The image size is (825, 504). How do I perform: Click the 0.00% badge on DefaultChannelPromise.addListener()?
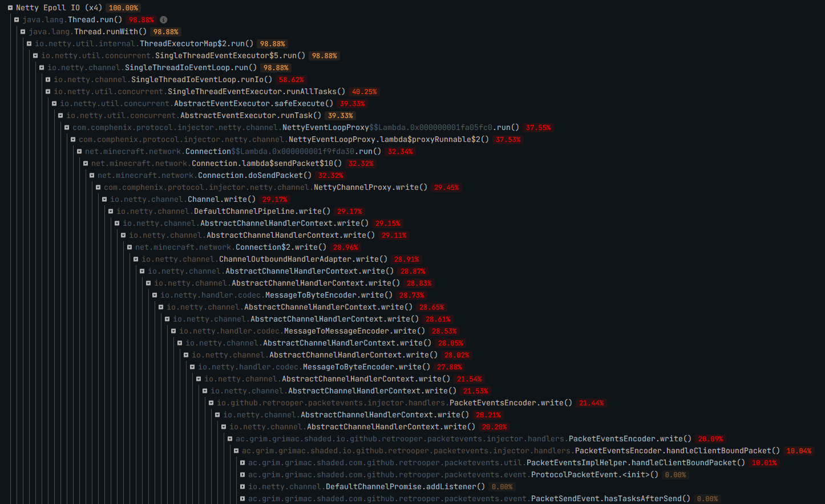coord(503,487)
